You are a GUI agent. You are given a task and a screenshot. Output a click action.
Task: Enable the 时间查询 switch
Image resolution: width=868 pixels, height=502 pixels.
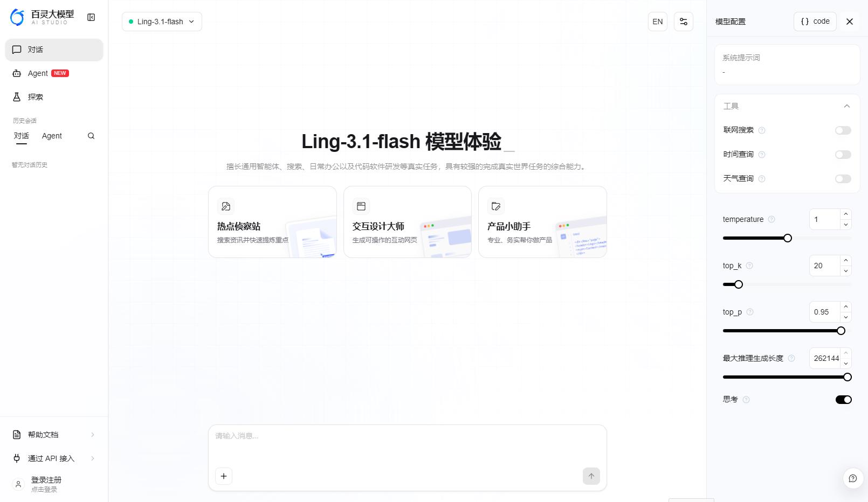point(843,155)
